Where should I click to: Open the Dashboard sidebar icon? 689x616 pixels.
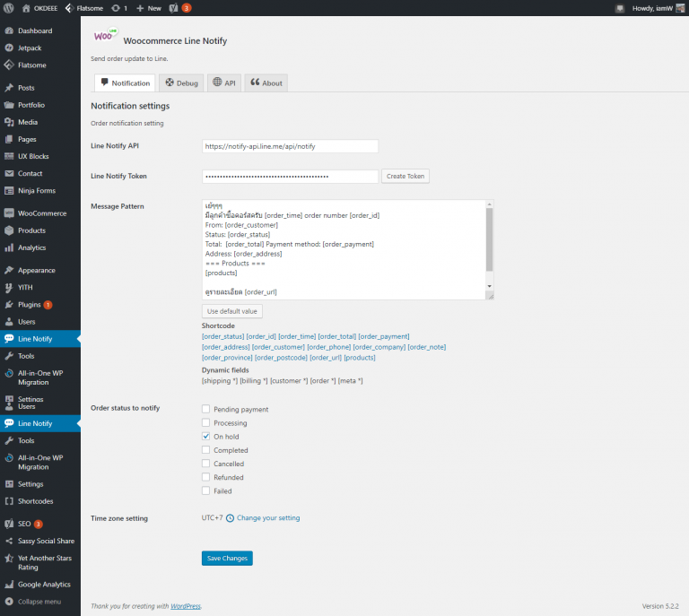(x=9, y=30)
